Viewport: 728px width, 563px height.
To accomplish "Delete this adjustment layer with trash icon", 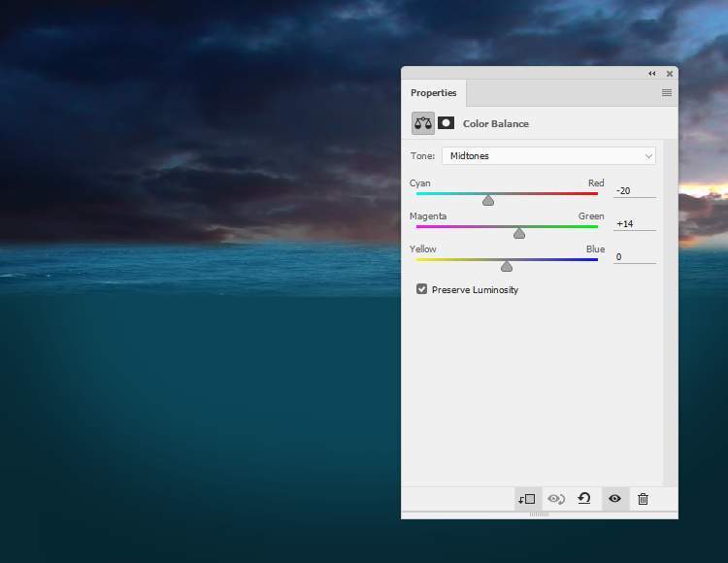I will pos(643,499).
